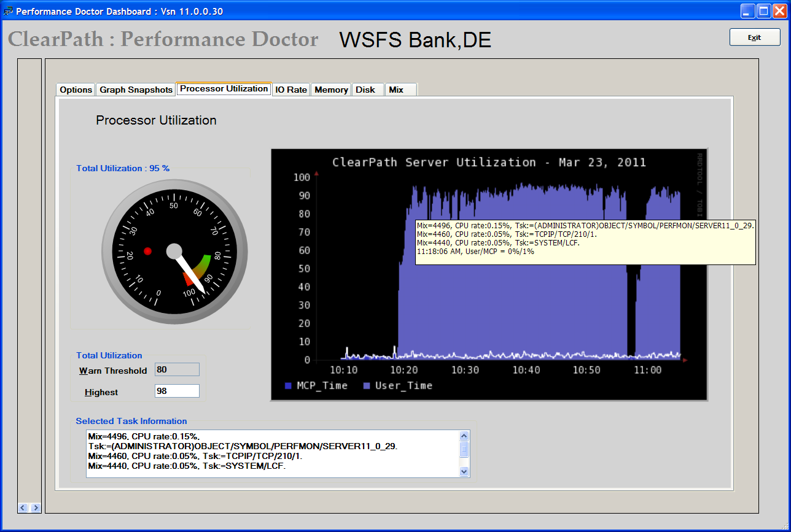791x532 pixels.
Task: Click the Warn Threshold field showing 80
Action: tap(177, 369)
